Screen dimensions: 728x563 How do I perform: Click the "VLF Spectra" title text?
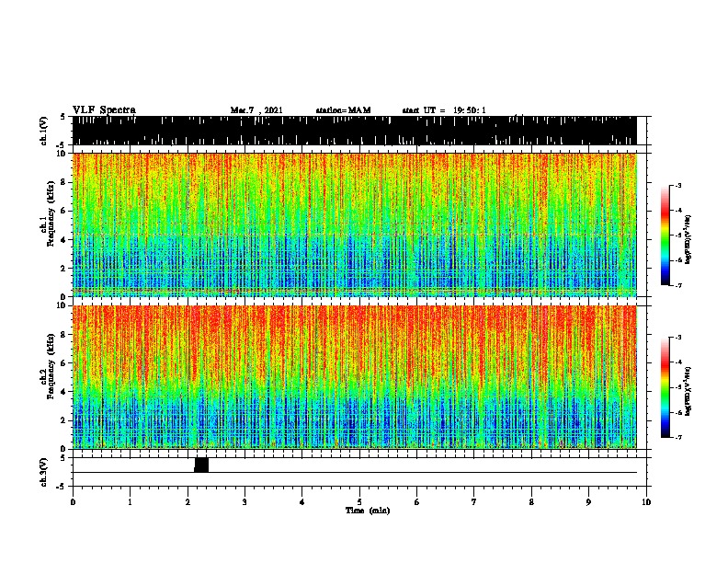(x=104, y=109)
